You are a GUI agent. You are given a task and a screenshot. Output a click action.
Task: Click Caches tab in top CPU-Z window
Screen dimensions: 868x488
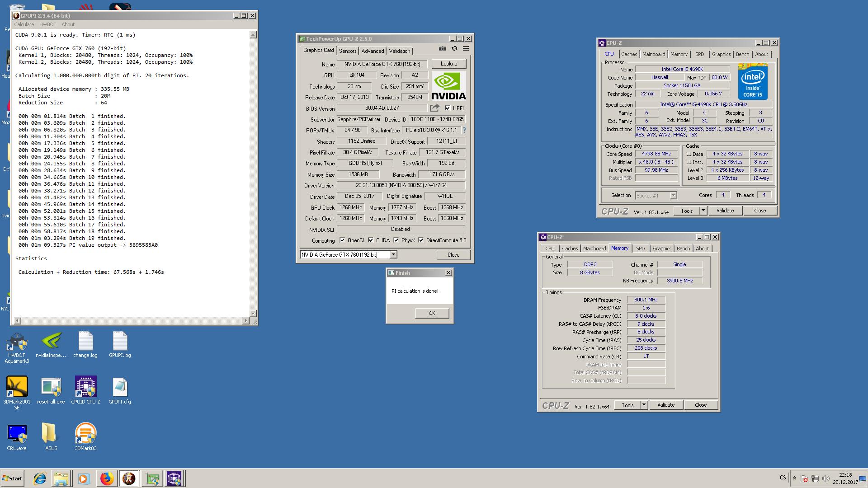[x=629, y=54]
